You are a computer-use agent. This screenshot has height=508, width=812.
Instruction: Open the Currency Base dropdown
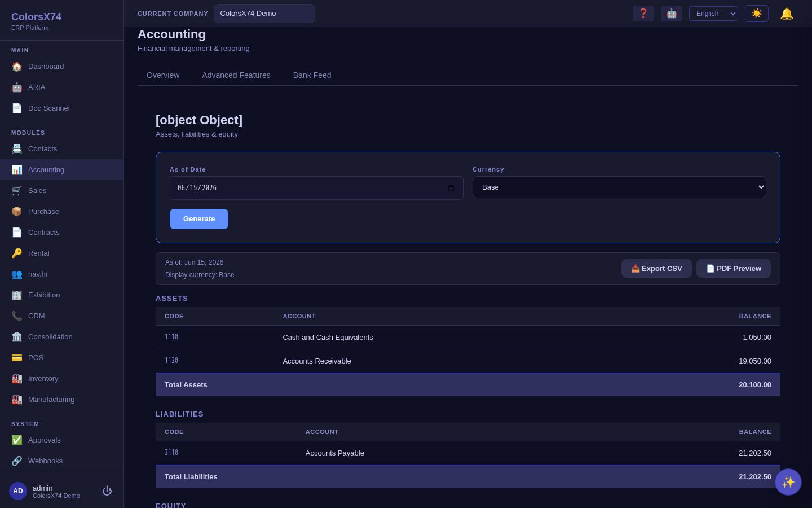click(619, 187)
